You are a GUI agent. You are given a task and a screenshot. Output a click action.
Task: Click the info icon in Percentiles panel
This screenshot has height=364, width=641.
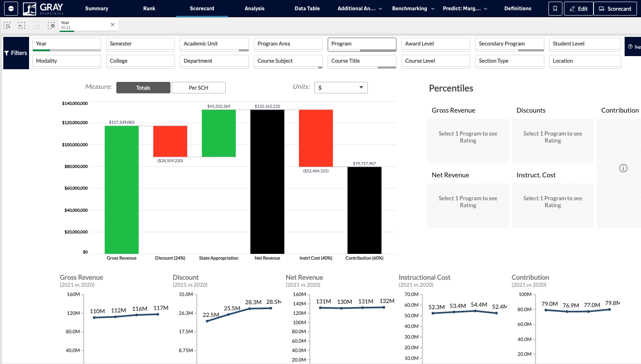coord(623,168)
